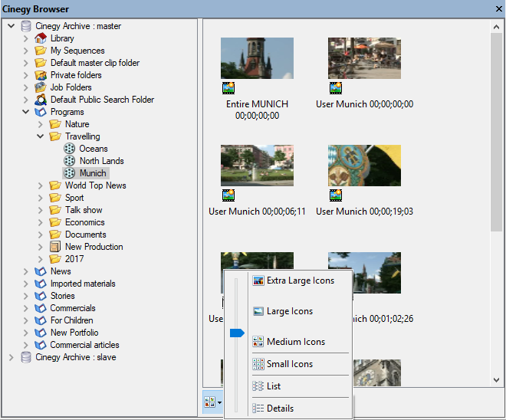The height and width of the screenshot is (420, 506).
Task: Click the My Sequences folder icon
Action: pos(41,51)
